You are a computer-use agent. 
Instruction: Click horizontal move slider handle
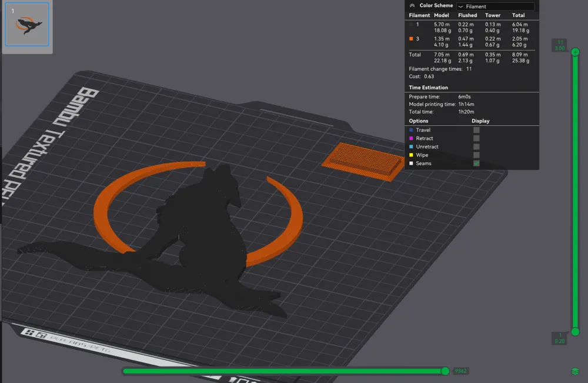(445, 371)
